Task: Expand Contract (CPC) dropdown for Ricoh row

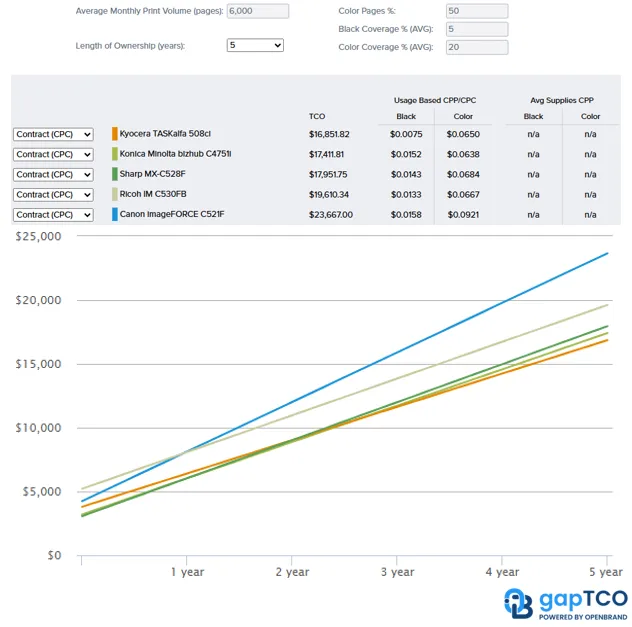Action: [53, 194]
